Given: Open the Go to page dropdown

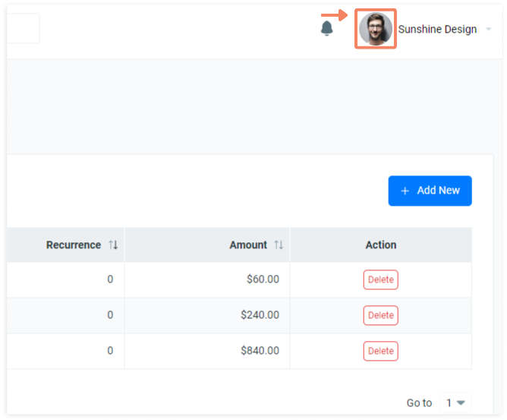Looking at the screenshot, I should tap(456, 403).
